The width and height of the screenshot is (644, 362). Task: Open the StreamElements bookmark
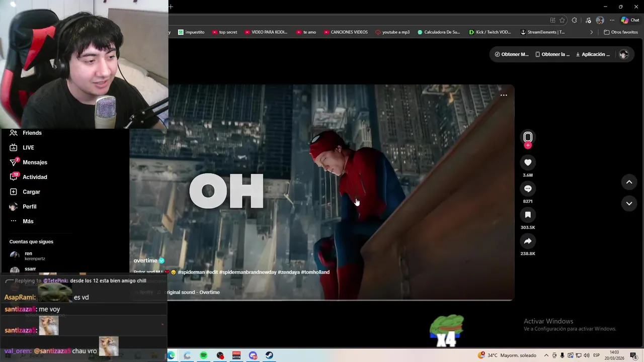pyautogui.click(x=543, y=32)
